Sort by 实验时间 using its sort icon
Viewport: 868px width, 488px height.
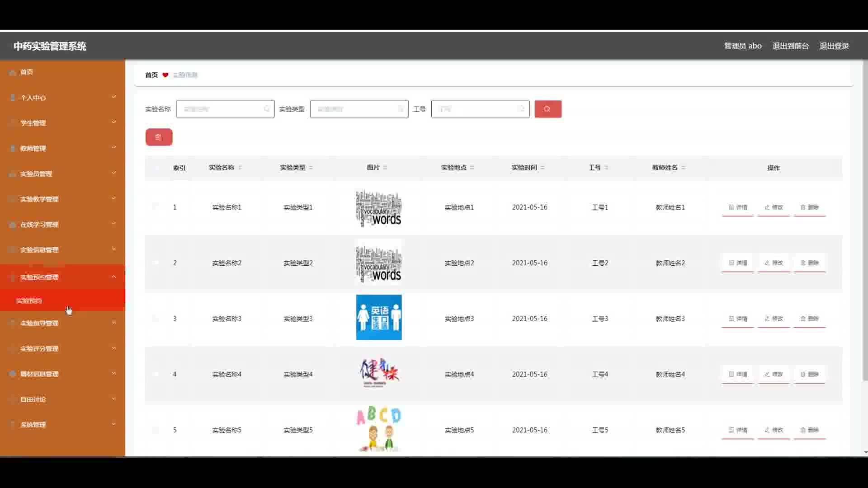pos(542,168)
